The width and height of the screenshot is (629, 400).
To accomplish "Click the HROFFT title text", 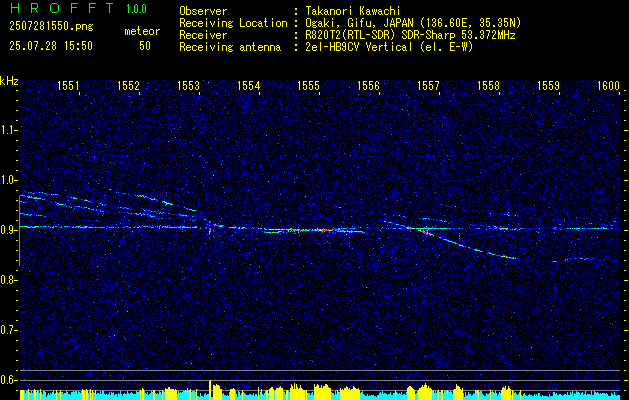I will click(62, 8).
